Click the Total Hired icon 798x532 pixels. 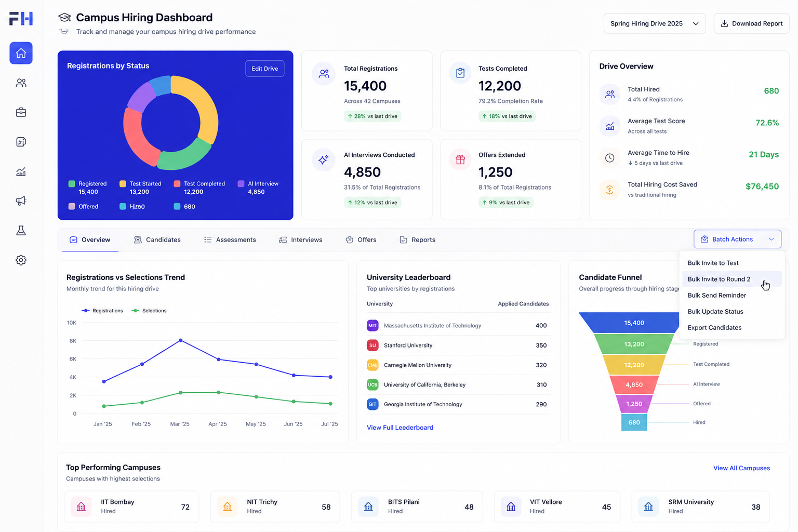610,94
